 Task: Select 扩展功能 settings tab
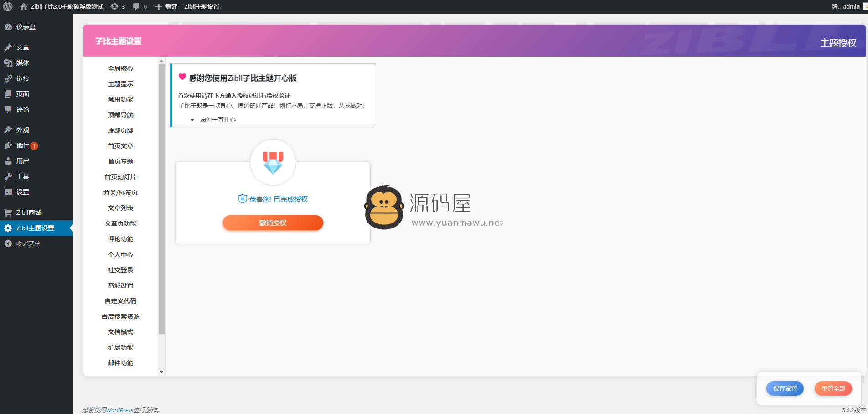[x=120, y=347]
